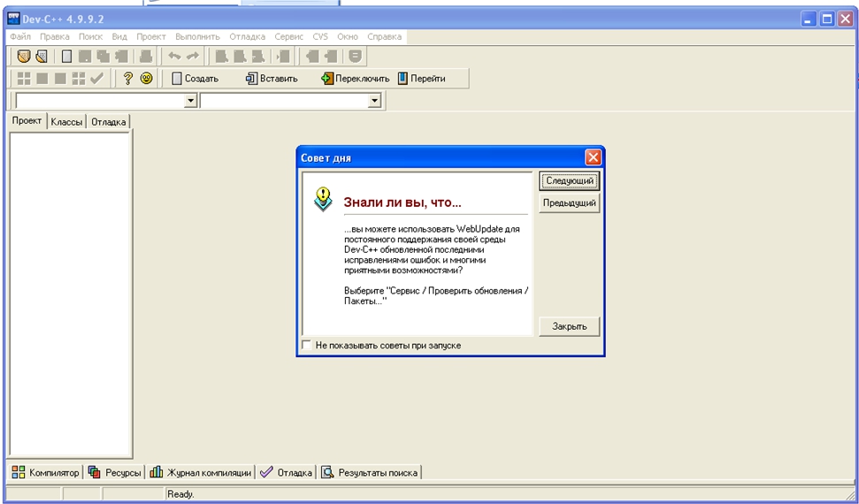Click the Redo arrow icon
This screenshot has height=504, width=859.
(x=193, y=56)
